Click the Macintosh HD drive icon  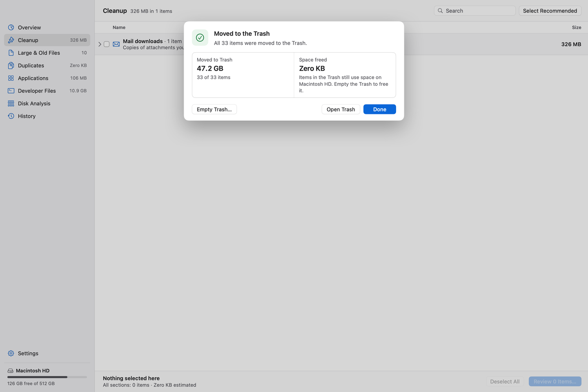tap(10, 371)
